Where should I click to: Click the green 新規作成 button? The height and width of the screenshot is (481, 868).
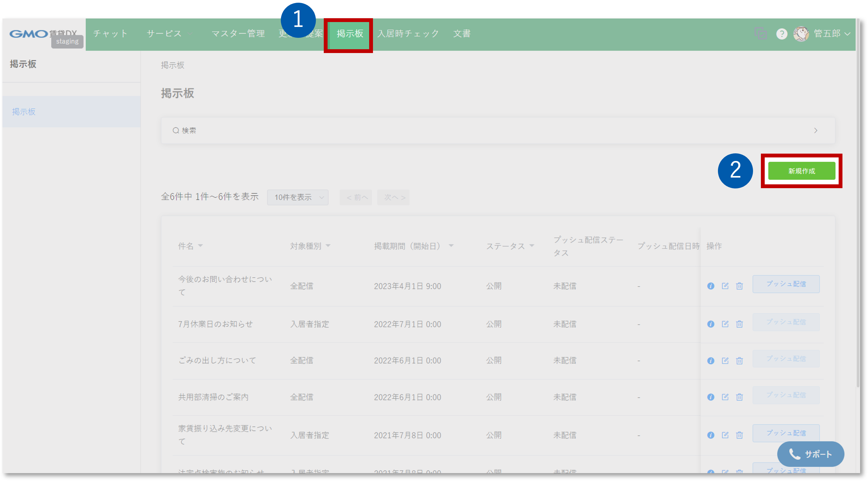pos(801,171)
